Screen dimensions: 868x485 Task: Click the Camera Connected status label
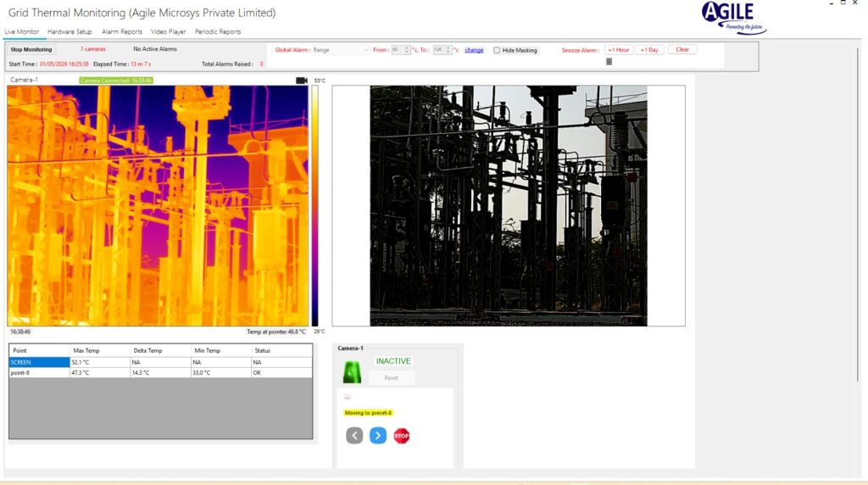coord(115,81)
